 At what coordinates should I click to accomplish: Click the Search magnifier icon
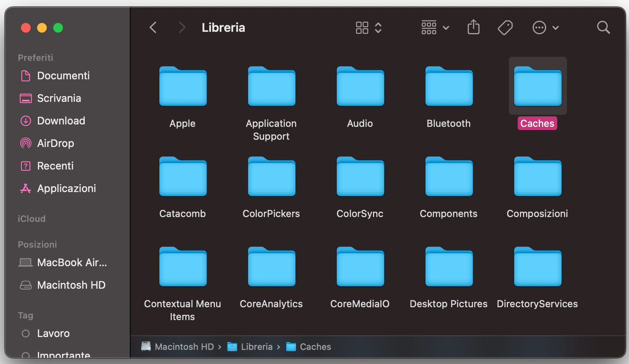(603, 27)
